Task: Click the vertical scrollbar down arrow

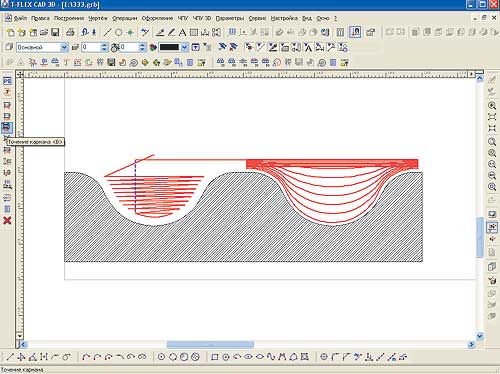Action: (x=480, y=336)
